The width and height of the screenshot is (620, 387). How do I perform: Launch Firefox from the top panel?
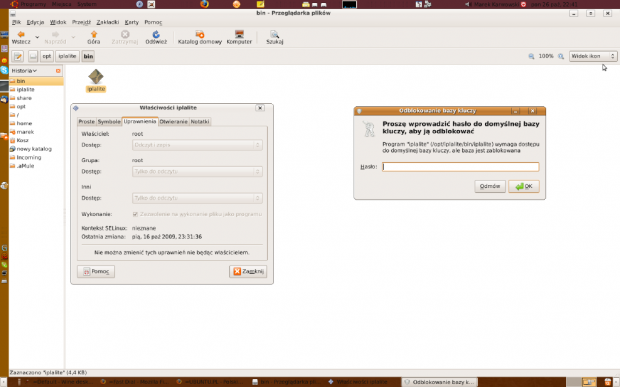click(x=204, y=4)
